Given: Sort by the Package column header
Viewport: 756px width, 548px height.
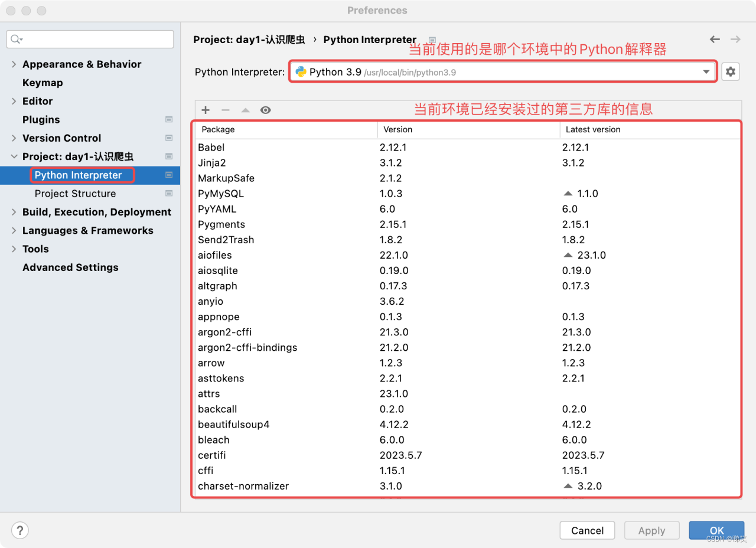Looking at the screenshot, I should click(x=286, y=129).
